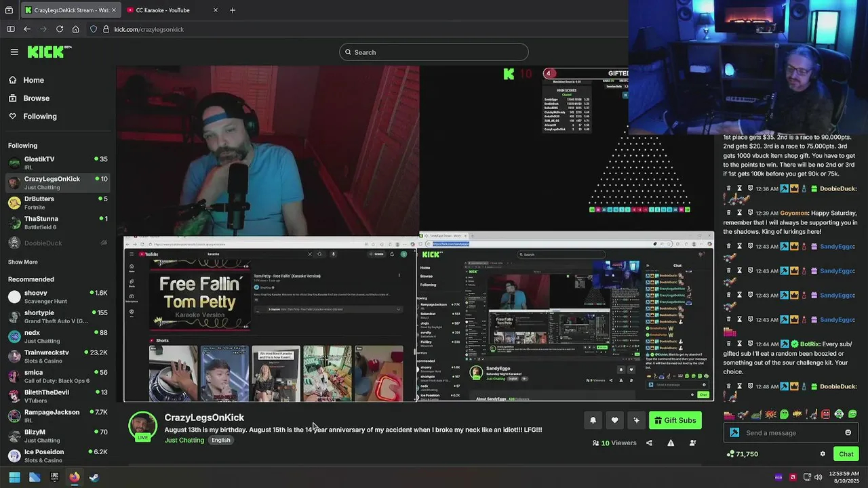Expand Show More under Following list
Image resolution: width=868 pixels, height=488 pixels.
tap(22, 262)
